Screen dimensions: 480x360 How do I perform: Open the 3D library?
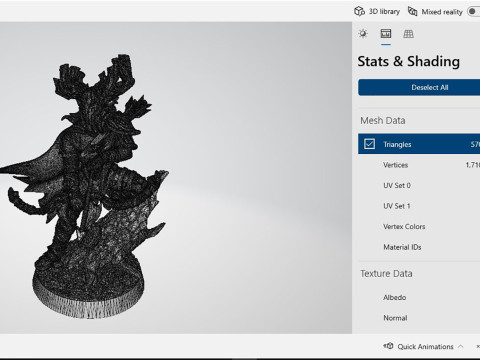(377, 11)
